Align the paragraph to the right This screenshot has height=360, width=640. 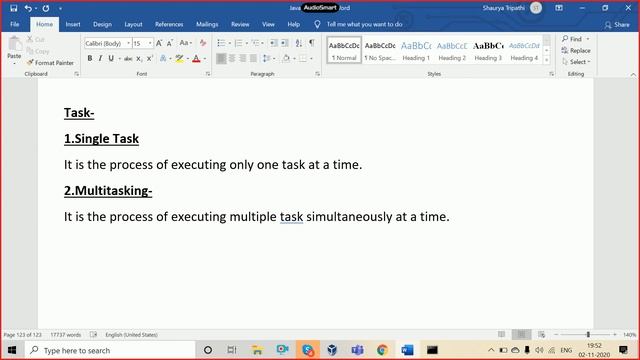[x=242, y=58]
